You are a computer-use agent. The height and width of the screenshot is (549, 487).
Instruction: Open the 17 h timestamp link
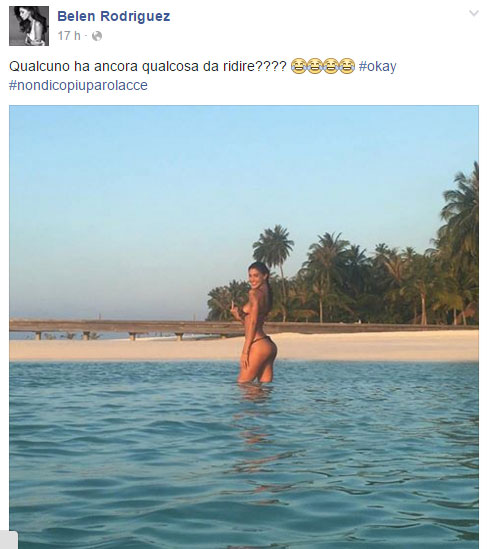coord(69,36)
